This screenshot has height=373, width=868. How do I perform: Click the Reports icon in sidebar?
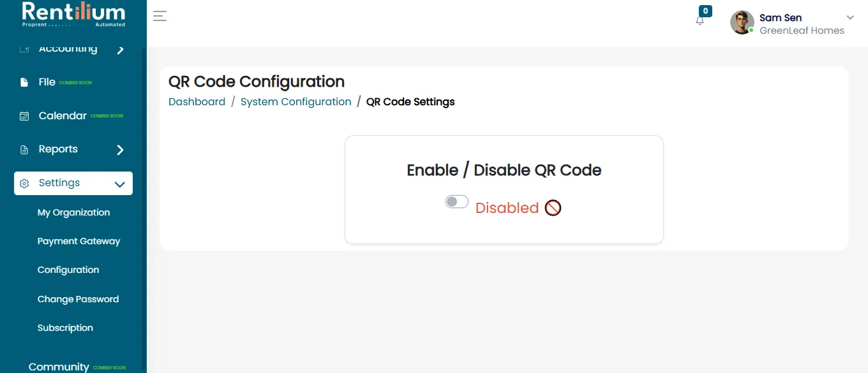[x=24, y=150]
